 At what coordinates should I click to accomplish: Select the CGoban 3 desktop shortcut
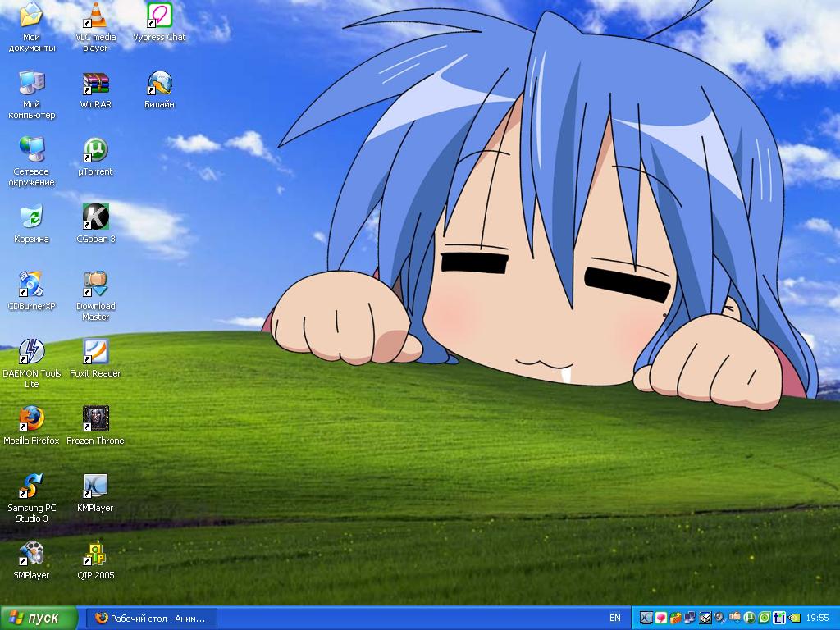point(95,224)
